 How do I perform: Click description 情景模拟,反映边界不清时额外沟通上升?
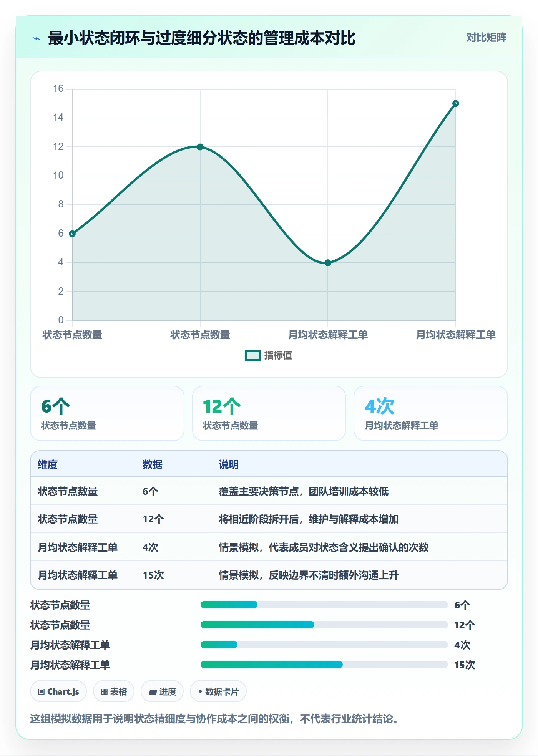pos(309,575)
